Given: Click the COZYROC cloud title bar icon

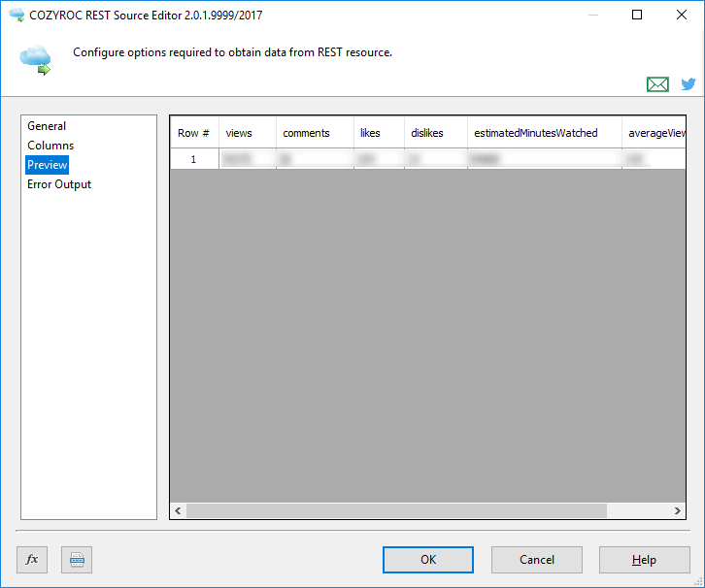Looking at the screenshot, I should coord(17,15).
